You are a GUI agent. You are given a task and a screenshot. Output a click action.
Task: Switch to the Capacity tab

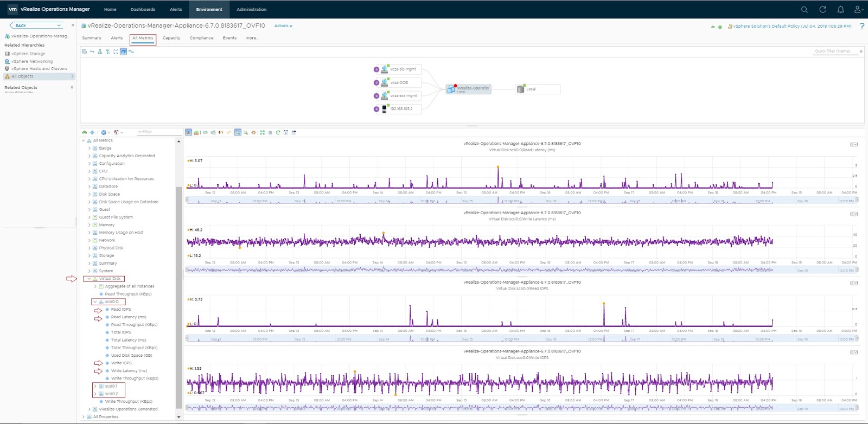tap(171, 38)
